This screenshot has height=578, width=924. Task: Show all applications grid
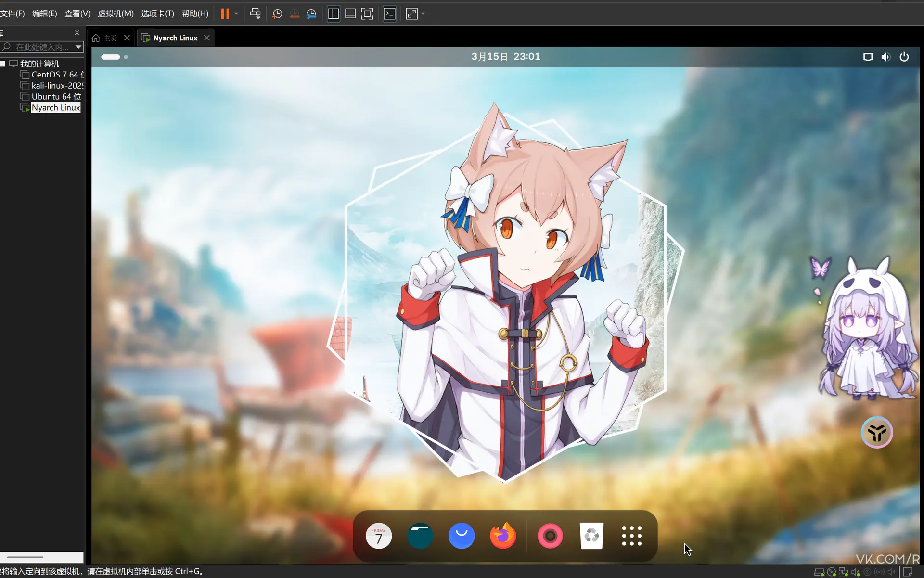(632, 536)
